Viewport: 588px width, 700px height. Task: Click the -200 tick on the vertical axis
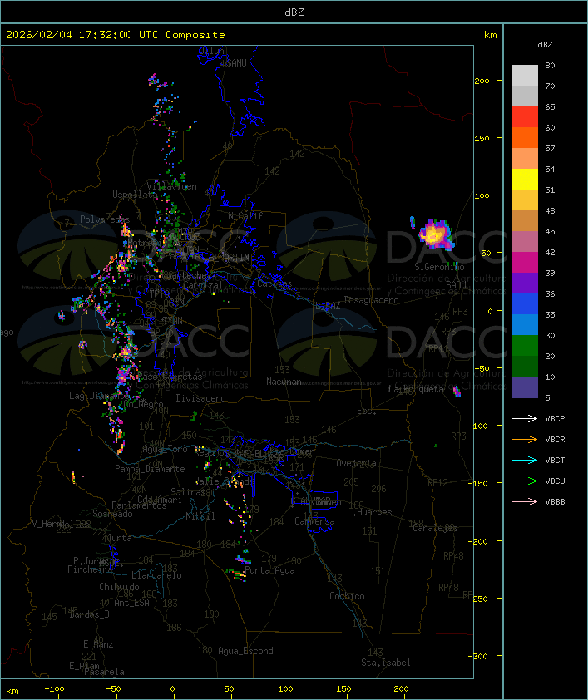(x=480, y=541)
